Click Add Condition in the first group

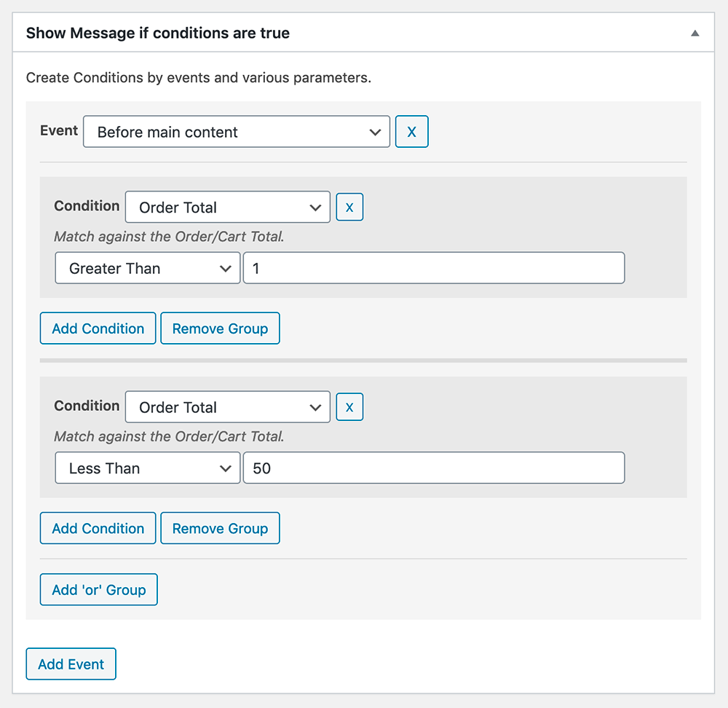click(x=98, y=328)
